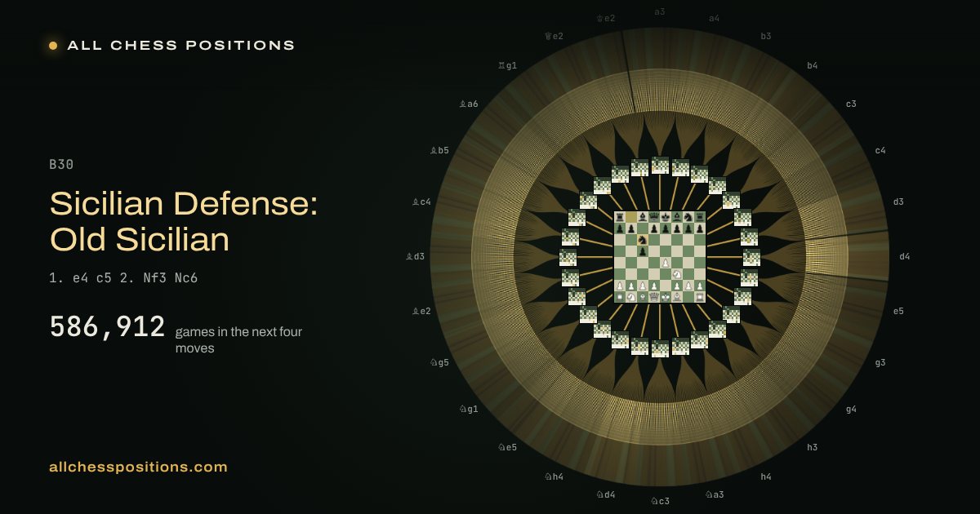Open the allchesspositions.com link
The image size is (980, 514).
pyautogui.click(x=138, y=467)
